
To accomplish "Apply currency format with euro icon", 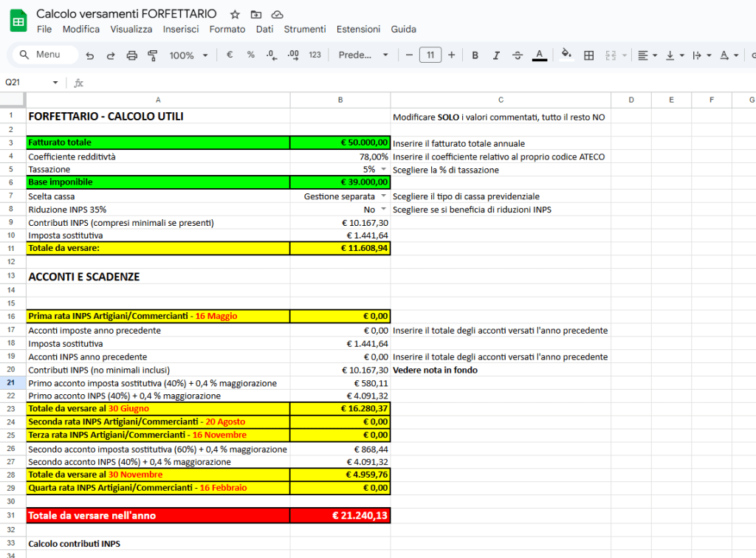I will coord(230,55).
